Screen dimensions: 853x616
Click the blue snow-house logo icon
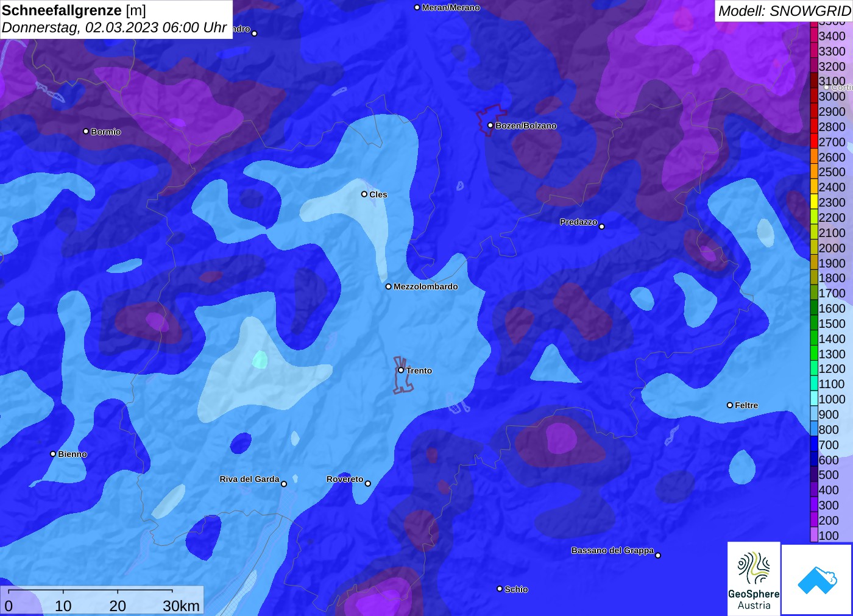pos(817,580)
